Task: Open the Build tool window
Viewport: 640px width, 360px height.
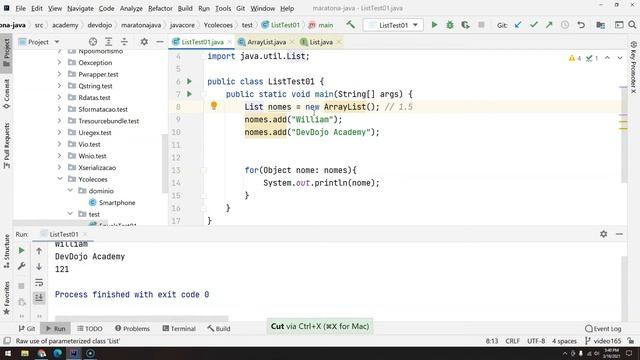Action: pos(219,328)
